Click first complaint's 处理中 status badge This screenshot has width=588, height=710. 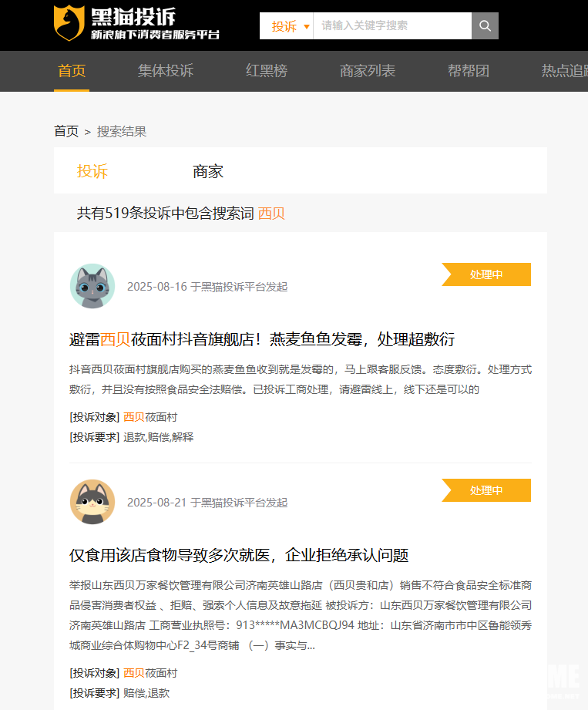(x=487, y=274)
